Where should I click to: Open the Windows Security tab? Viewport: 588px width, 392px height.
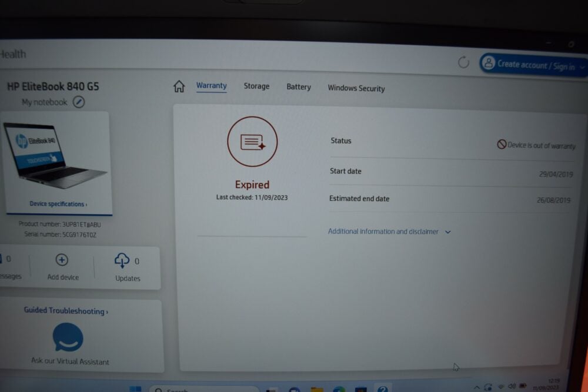[x=356, y=88]
